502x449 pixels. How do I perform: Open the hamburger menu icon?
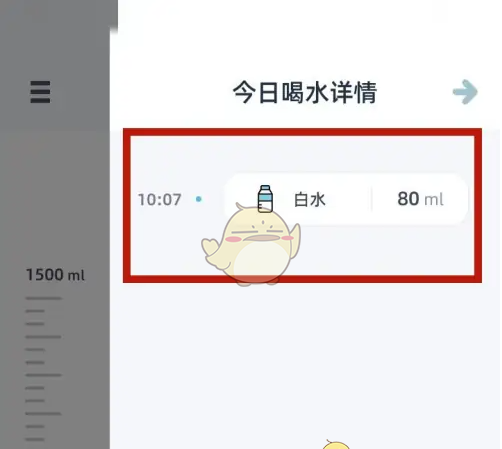[40, 92]
